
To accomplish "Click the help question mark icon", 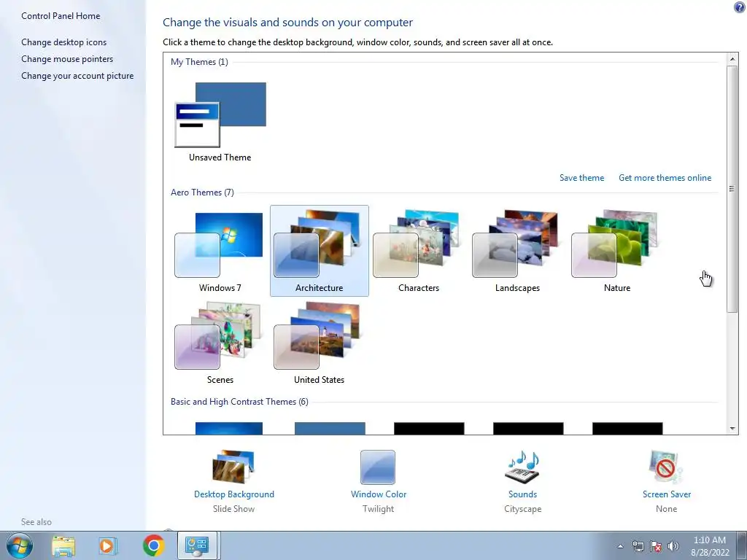I will 740,7.
